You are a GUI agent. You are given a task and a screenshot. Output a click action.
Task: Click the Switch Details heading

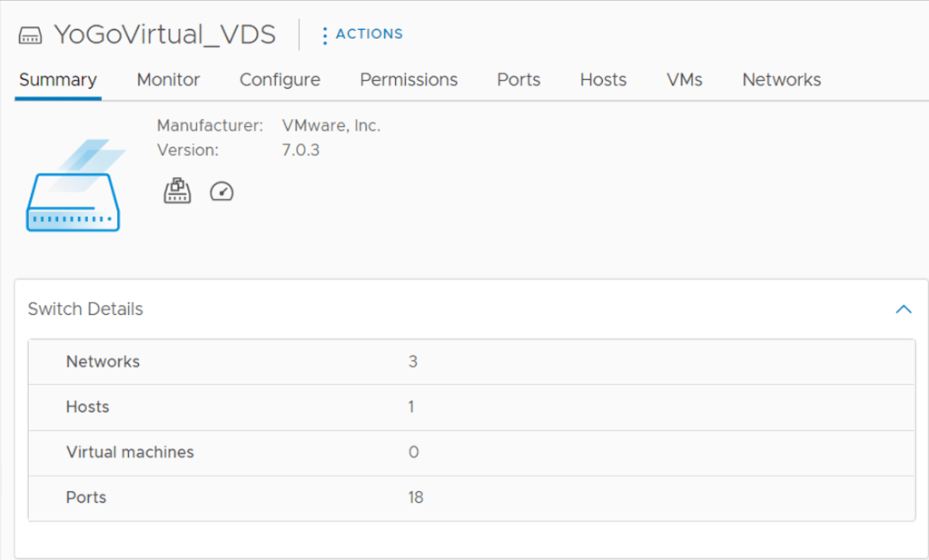click(85, 309)
